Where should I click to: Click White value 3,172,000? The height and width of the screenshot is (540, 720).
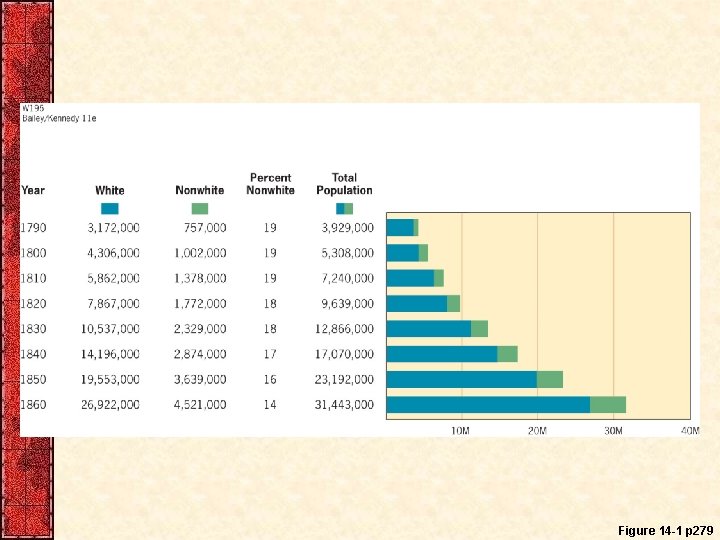[113, 228]
